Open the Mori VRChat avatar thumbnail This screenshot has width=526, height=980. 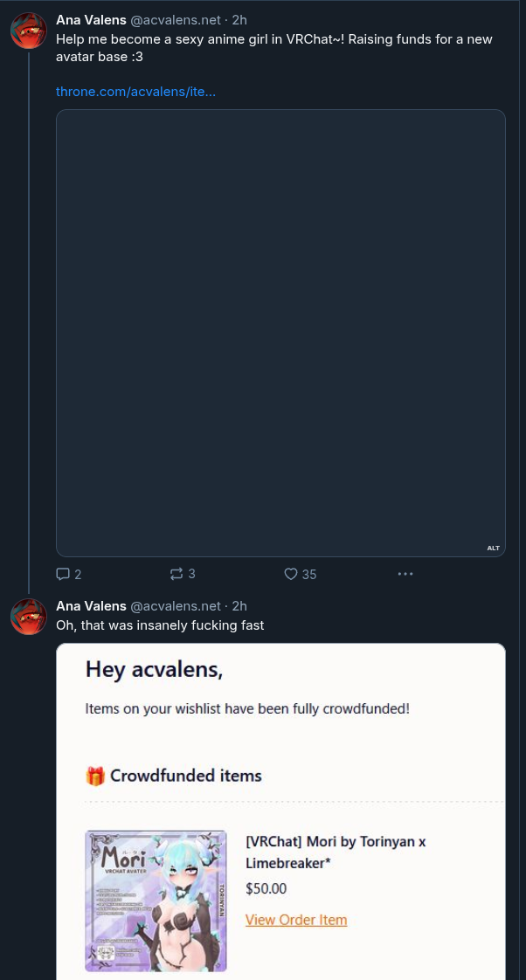156,901
